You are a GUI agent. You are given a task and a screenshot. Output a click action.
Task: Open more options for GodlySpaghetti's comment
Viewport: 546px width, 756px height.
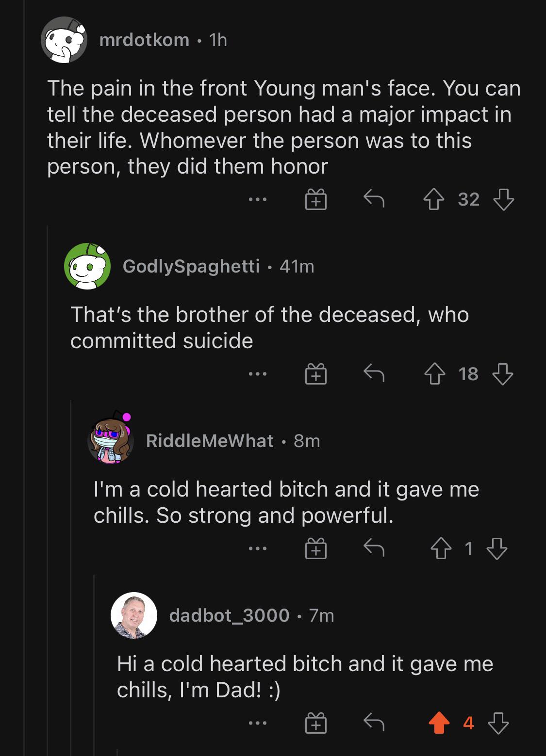coord(257,374)
